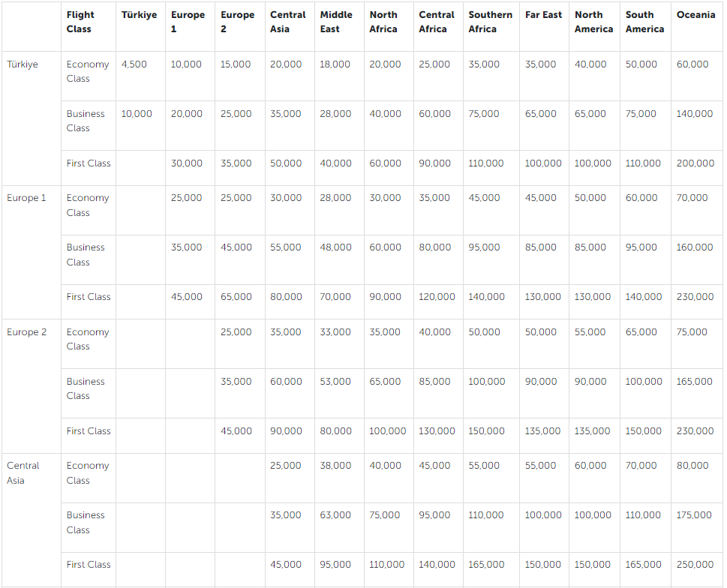Select the 160,000 miles cell

tap(695, 247)
